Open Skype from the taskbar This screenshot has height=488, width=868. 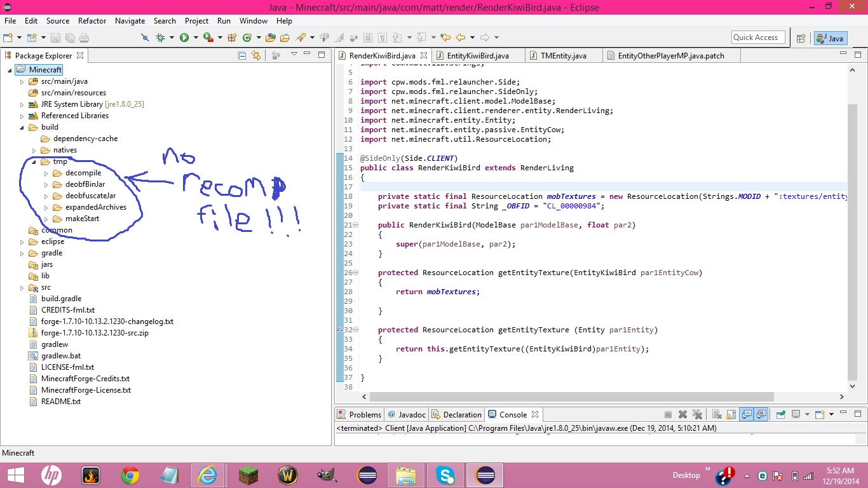coord(445,475)
